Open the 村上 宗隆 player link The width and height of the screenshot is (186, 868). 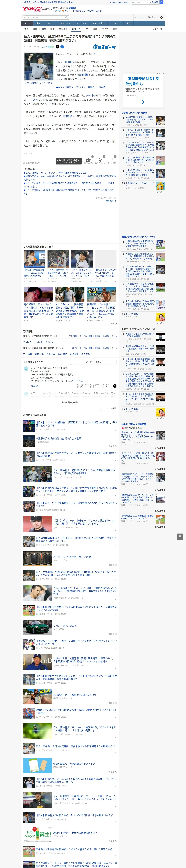tap(27, 354)
